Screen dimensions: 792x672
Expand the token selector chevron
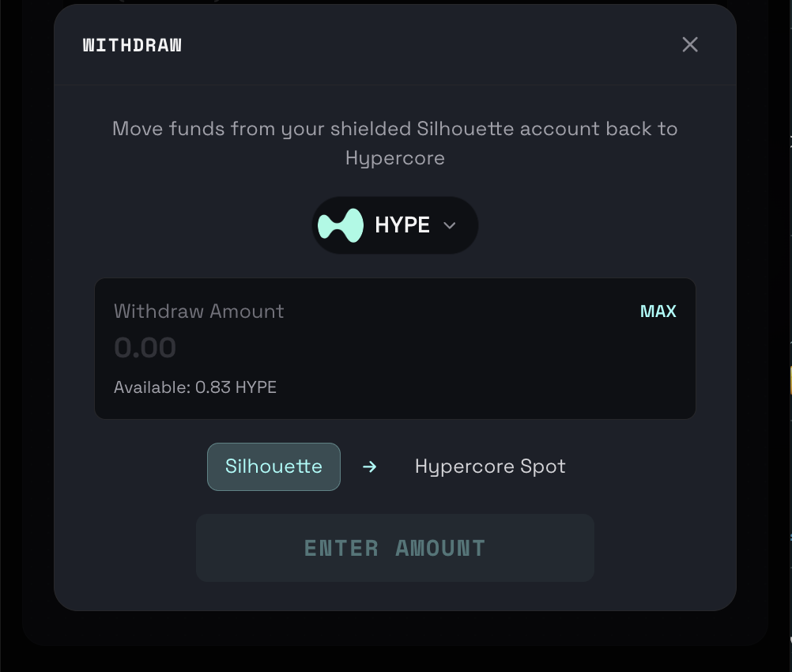click(x=450, y=225)
